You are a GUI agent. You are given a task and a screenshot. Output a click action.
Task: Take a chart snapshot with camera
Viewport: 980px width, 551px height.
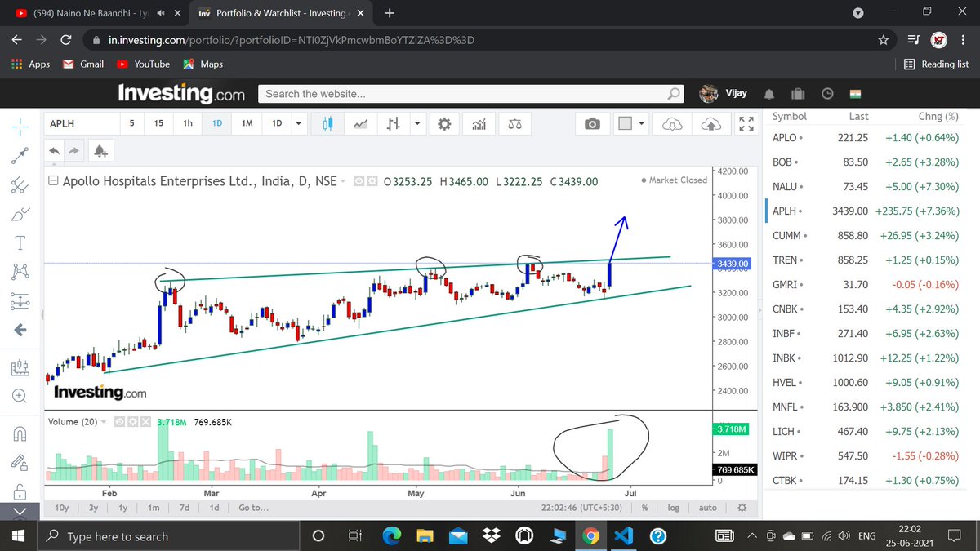point(592,124)
